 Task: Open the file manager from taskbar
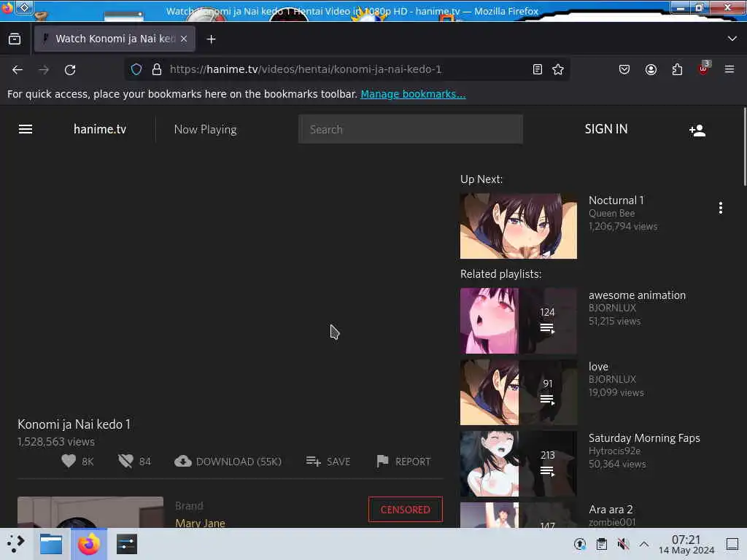tap(51, 544)
